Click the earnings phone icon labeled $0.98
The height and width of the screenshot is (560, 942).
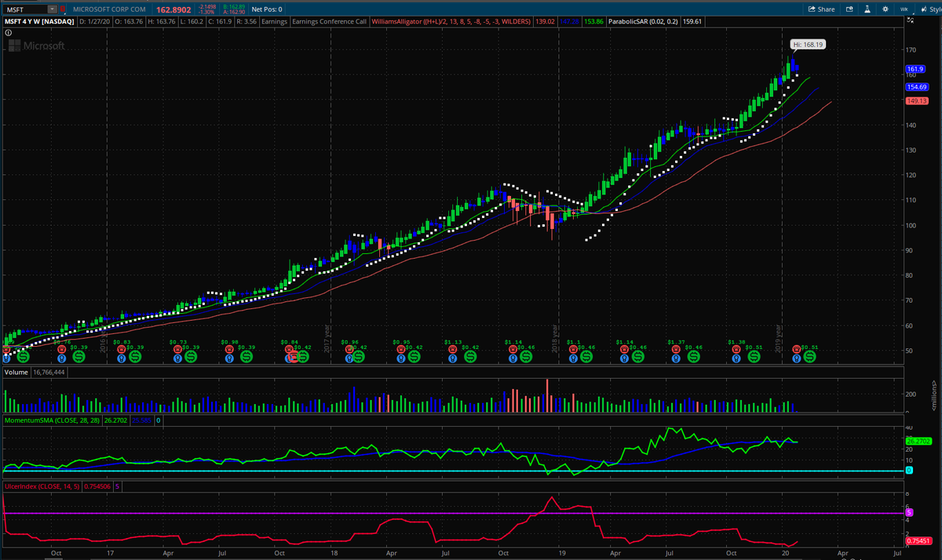[x=228, y=350]
